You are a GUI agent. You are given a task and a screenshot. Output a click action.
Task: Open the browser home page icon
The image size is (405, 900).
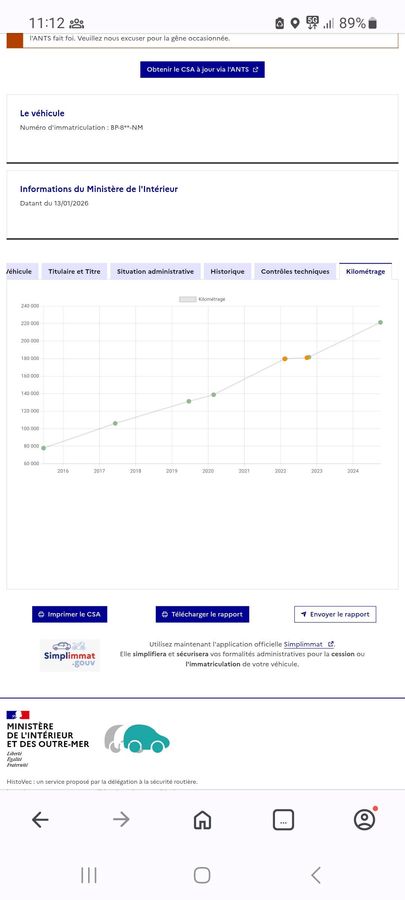[202, 820]
